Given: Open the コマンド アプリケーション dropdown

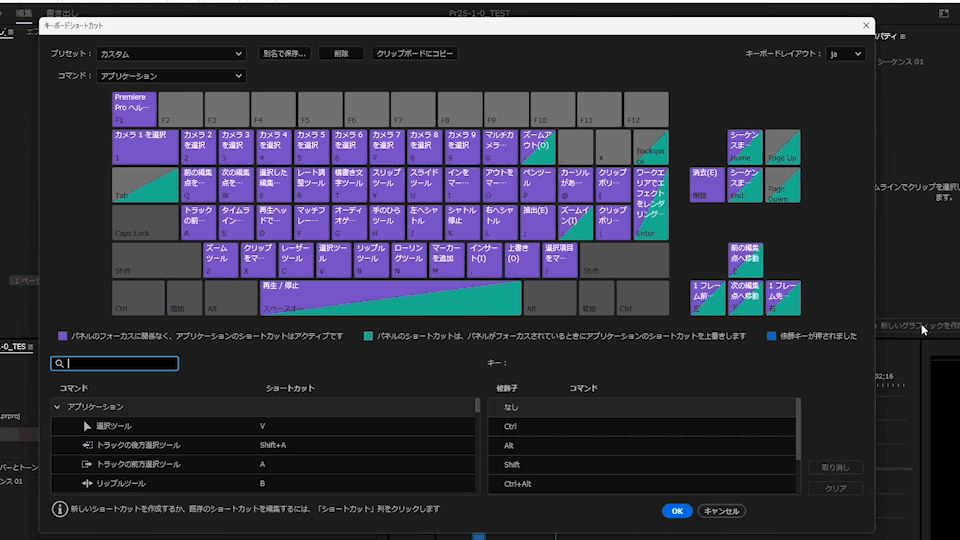Looking at the screenshot, I should coord(171,76).
